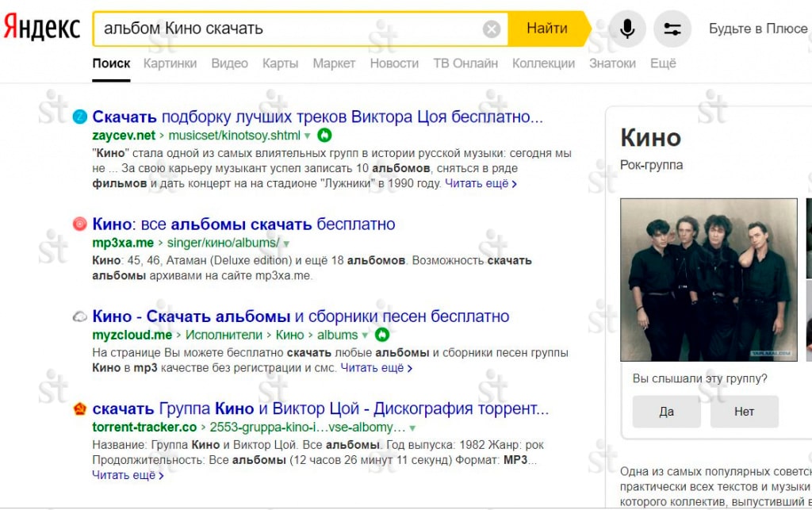This screenshot has width=812, height=510.
Task: Click the green turbo icon next to myzcloud.me
Action: [381, 335]
